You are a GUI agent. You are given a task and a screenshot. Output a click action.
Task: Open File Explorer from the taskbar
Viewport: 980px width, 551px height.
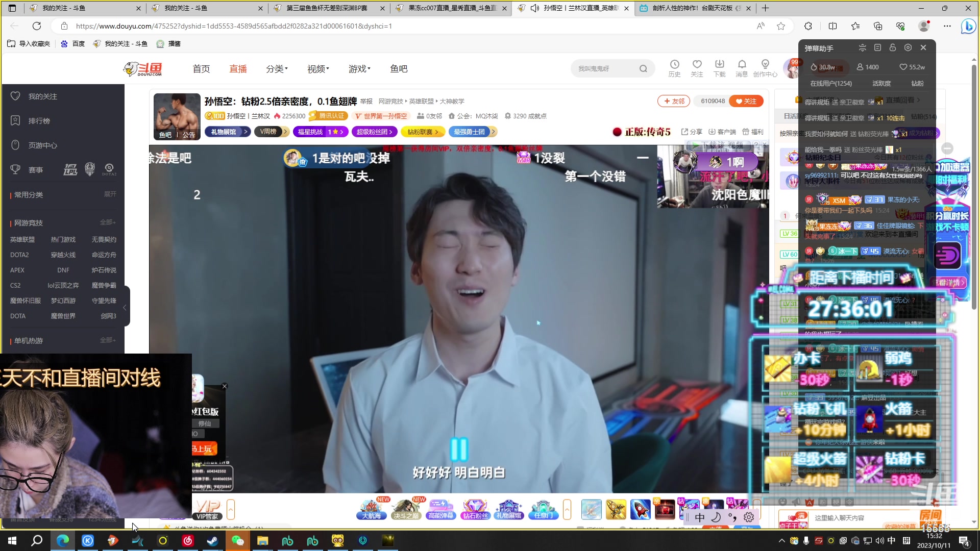pos(262,540)
